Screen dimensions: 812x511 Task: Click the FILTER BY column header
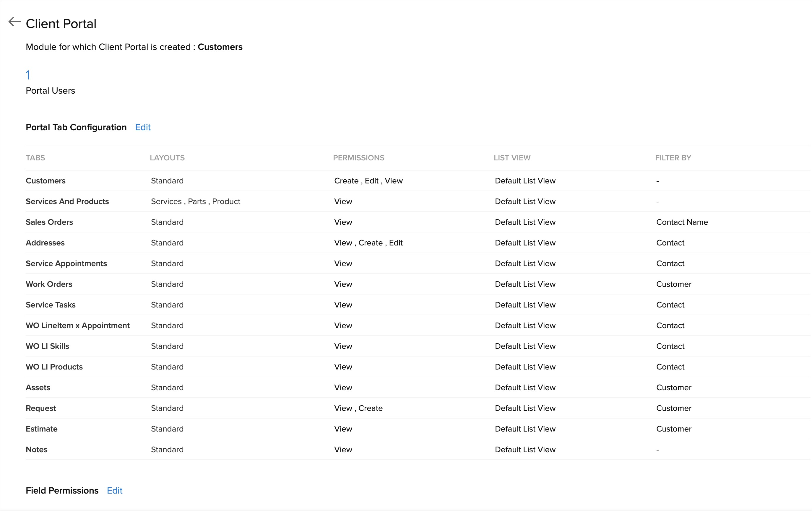pyautogui.click(x=673, y=158)
